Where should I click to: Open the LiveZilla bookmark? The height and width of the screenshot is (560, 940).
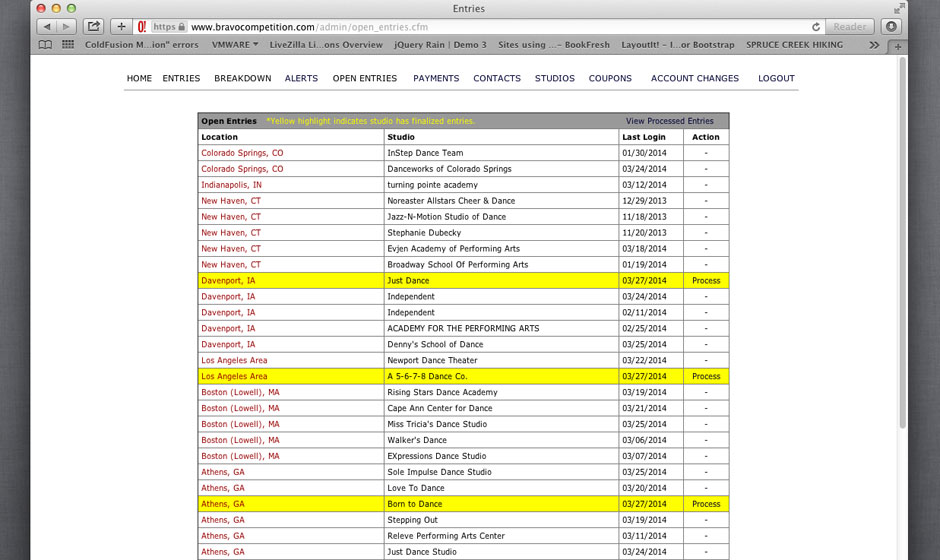tap(326, 45)
